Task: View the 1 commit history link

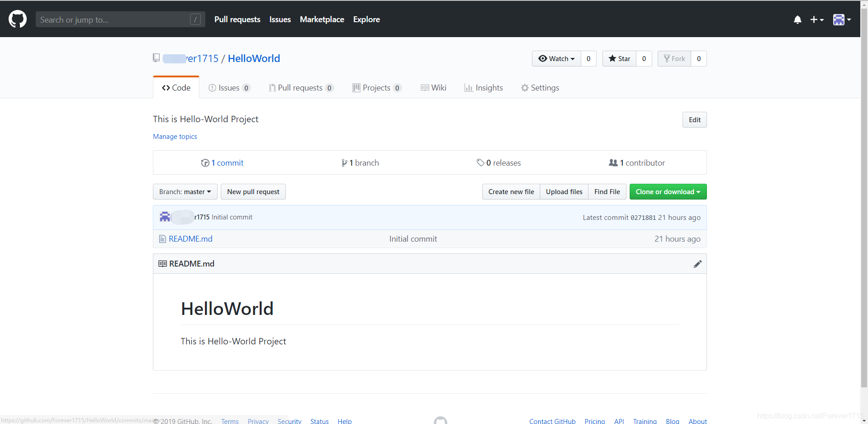Action: pyautogui.click(x=222, y=163)
